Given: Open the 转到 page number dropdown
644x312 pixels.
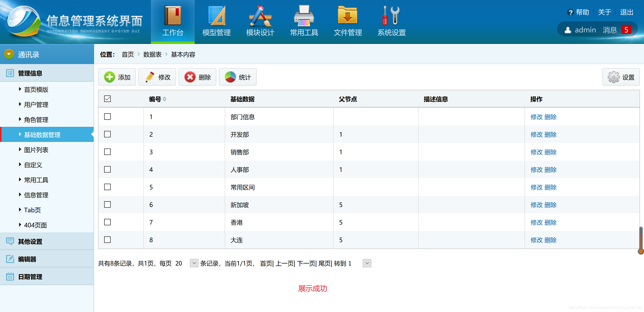Looking at the screenshot, I should pos(367,263).
